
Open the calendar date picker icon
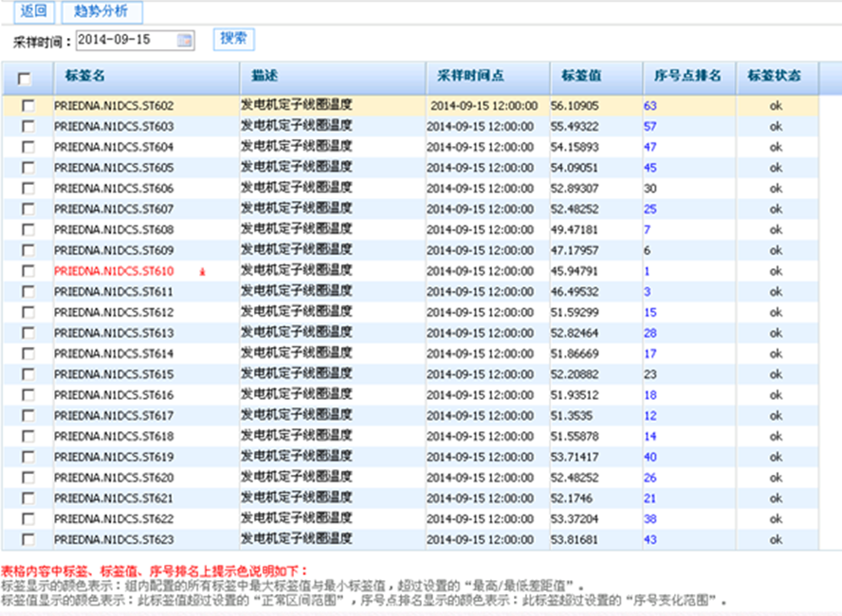(x=184, y=40)
